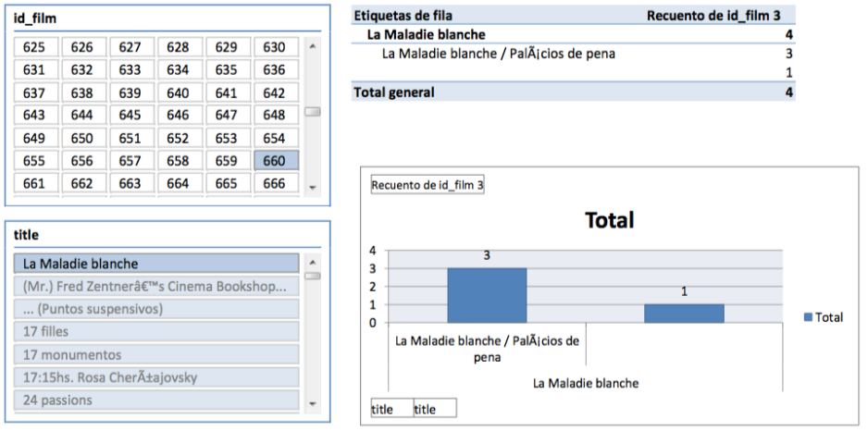Image resolution: width=868 pixels, height=431 pixels.
Task: Select id_film slicer item 637
Action: pos(36,92)
